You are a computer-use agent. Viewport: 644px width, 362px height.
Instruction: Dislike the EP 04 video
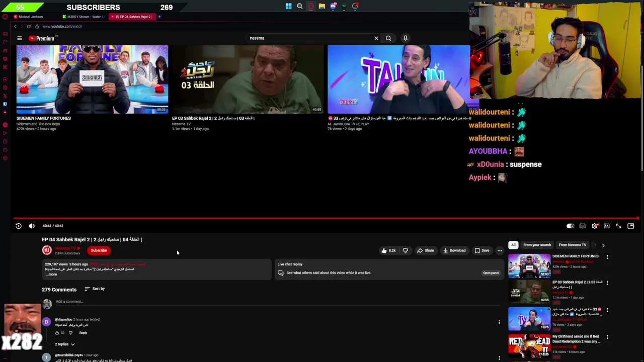coord(405,250)
